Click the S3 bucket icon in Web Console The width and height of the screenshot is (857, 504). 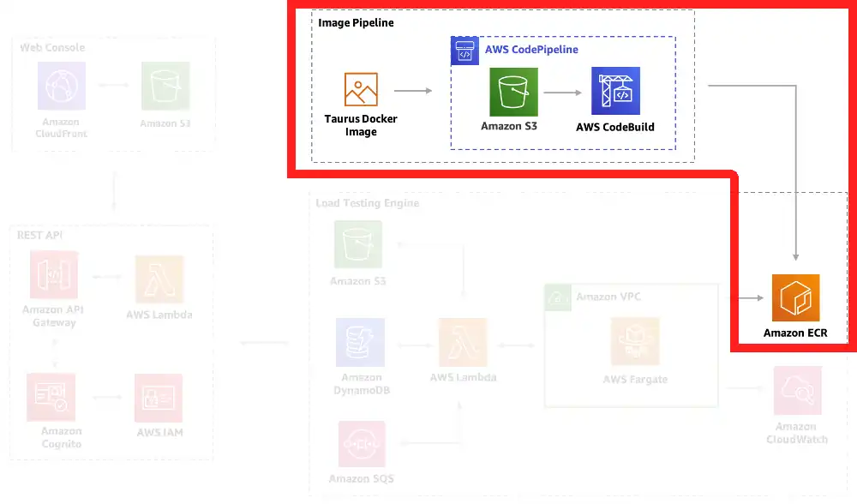pos(165,85)
